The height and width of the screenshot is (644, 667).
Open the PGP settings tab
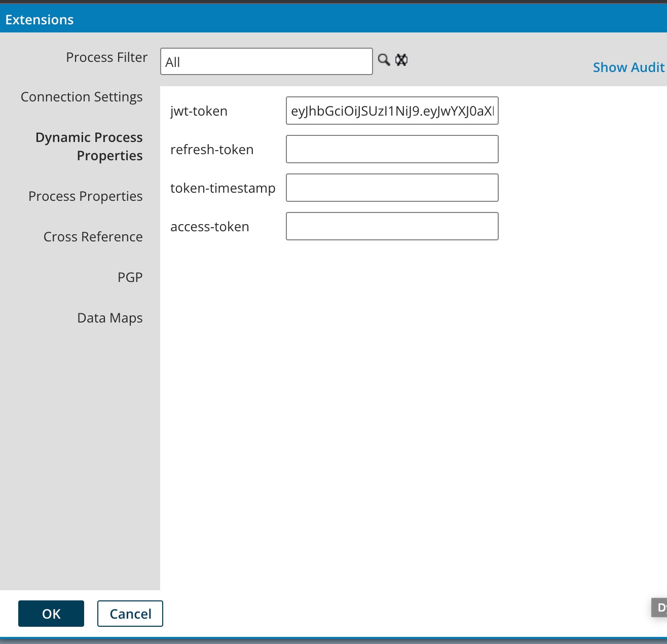130,277
